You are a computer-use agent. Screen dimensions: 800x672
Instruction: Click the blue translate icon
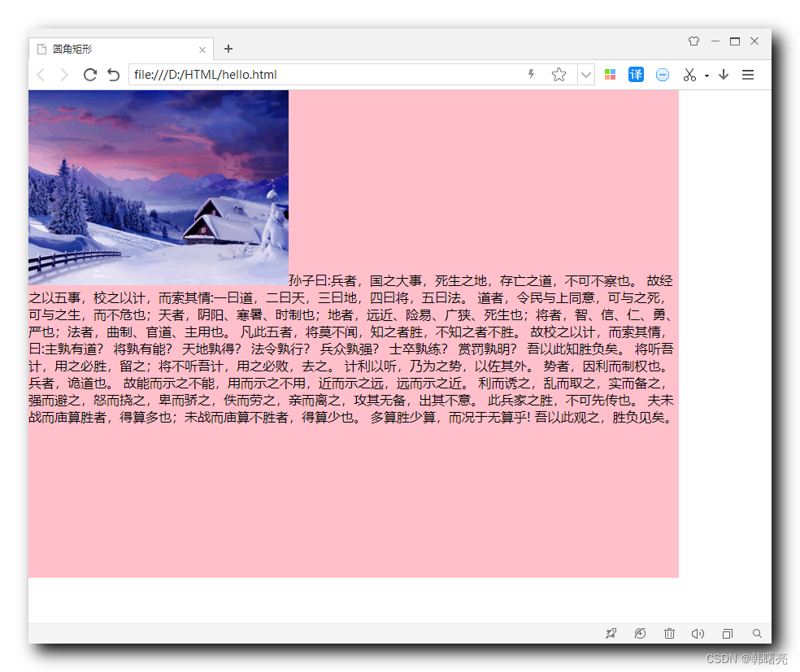[636, 75]
